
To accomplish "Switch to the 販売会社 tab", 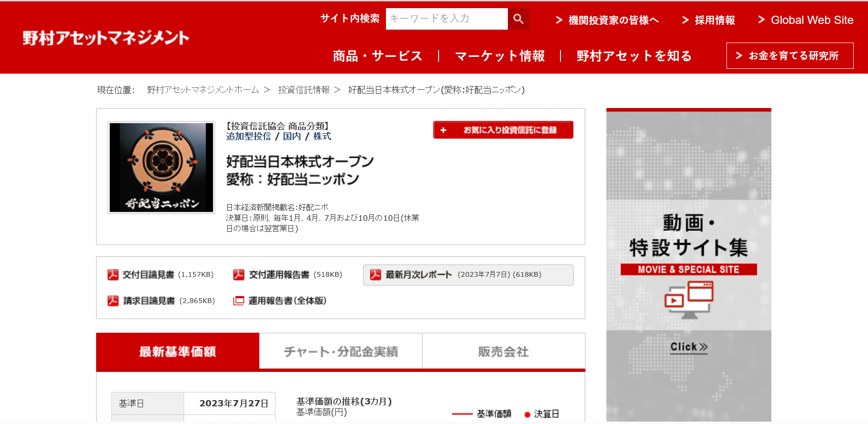I will 504,352.
